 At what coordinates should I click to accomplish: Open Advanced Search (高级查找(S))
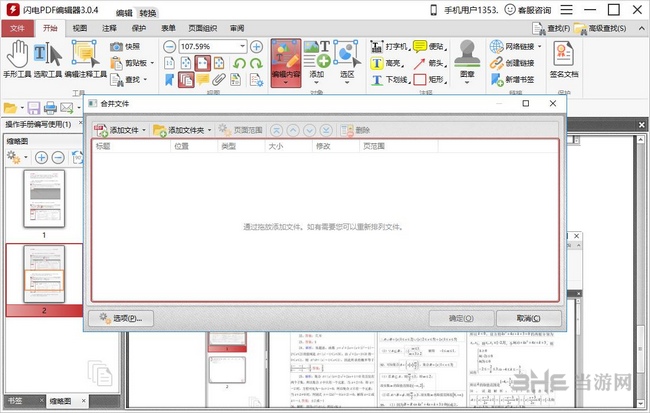click(600, 28)
